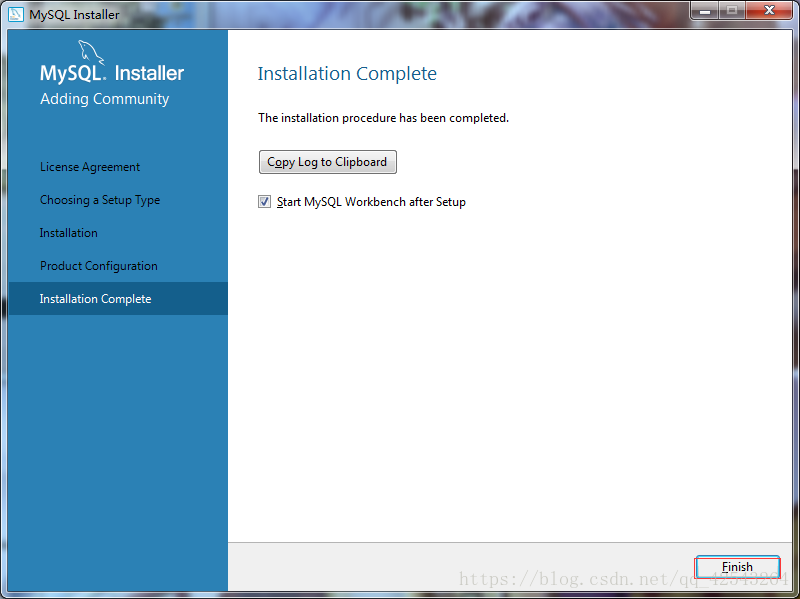Uncheck Start MySQL Workbench after Setup

pos(264,202)
